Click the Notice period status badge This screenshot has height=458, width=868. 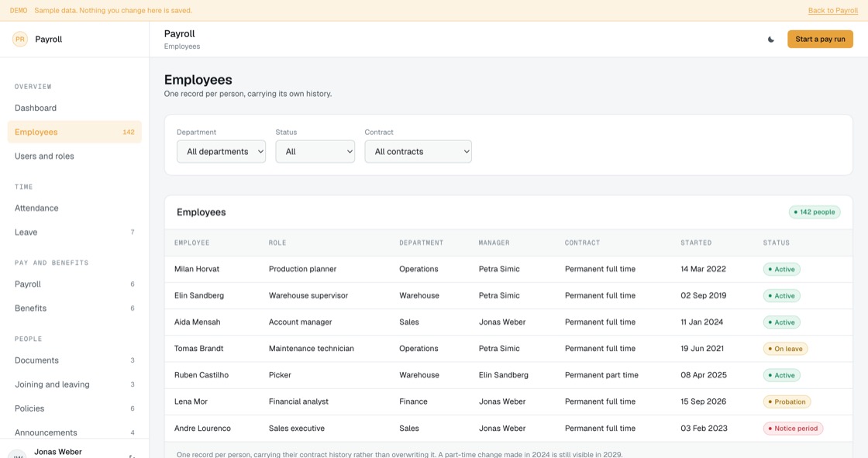click(x=793, y=429)
